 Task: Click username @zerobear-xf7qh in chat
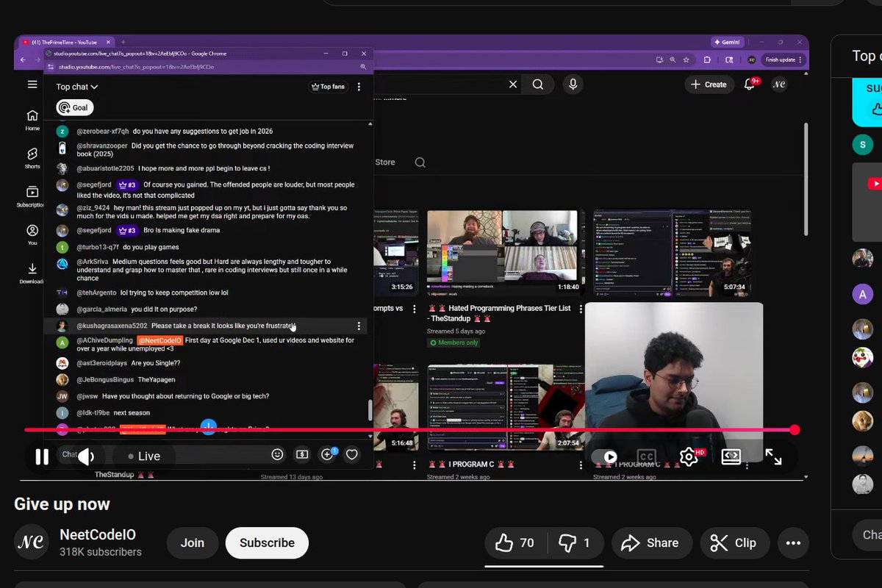pyautogui.click(x=103, y=131)
